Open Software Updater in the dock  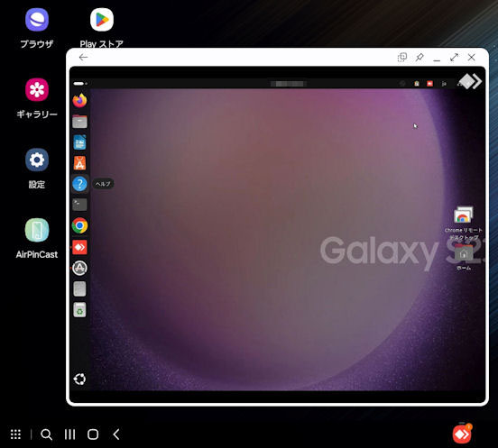[79, 268]
